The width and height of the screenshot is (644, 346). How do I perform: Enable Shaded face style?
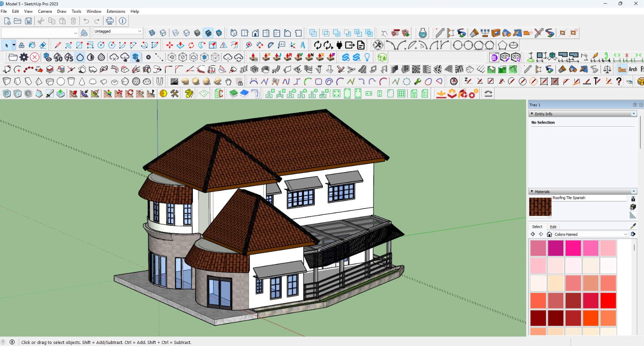point(197,33)
